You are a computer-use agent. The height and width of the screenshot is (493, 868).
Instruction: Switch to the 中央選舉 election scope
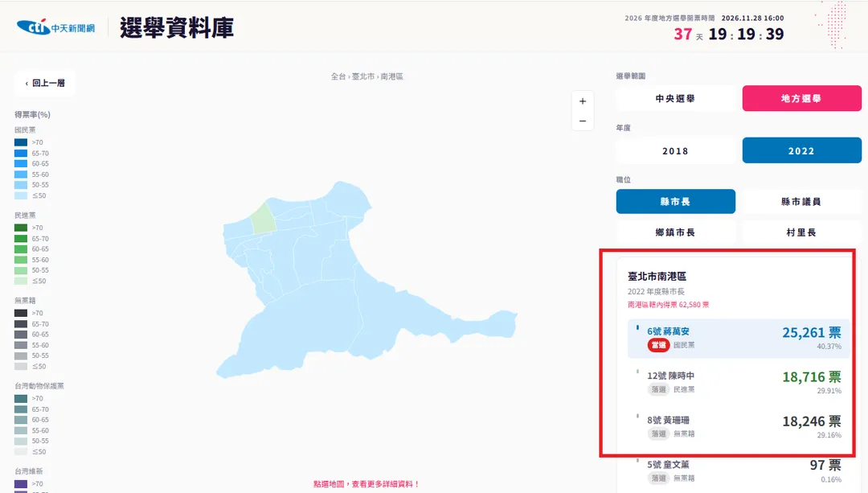[675, 99]
